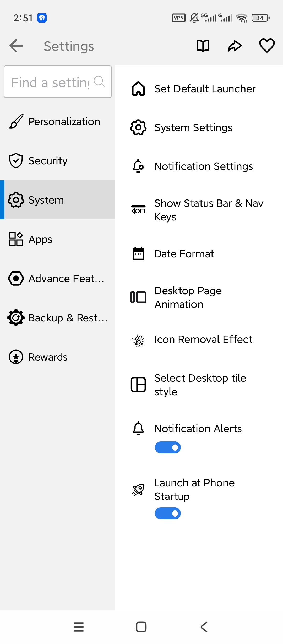
Task: Open the Advance Features category
Action: pyautogui.click(x=58, y=279)
